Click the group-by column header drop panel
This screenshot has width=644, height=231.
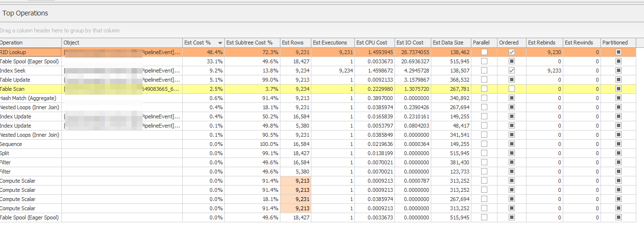click(x=322, y=30)
